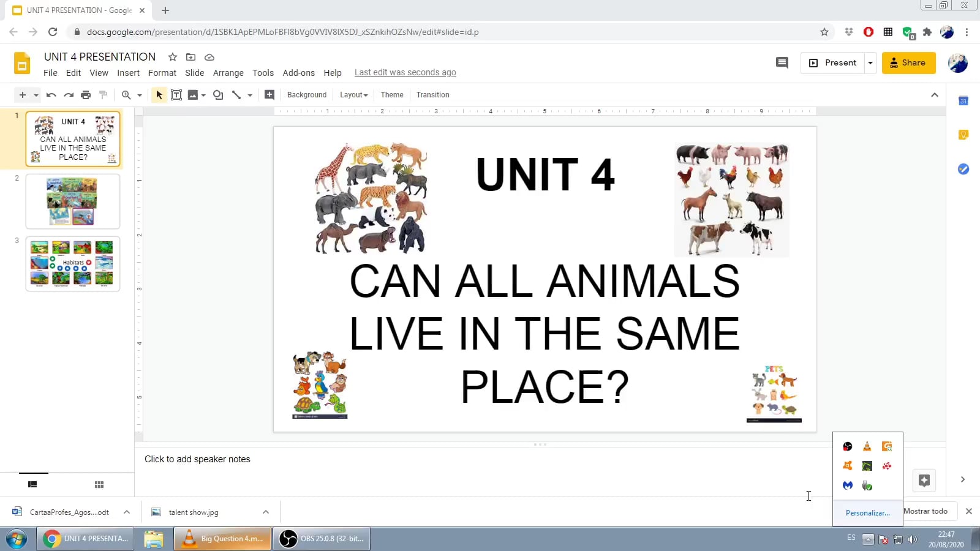Open the Format menu

pyautogui.click(x=162, y=73)
